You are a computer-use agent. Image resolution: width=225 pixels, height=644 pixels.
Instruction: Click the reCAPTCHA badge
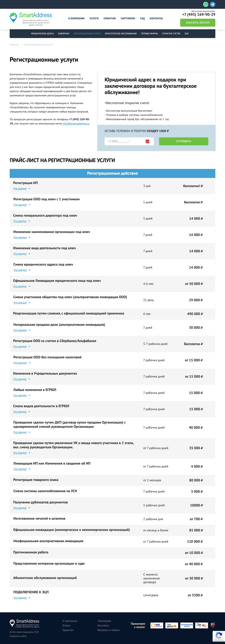point(219,636)
